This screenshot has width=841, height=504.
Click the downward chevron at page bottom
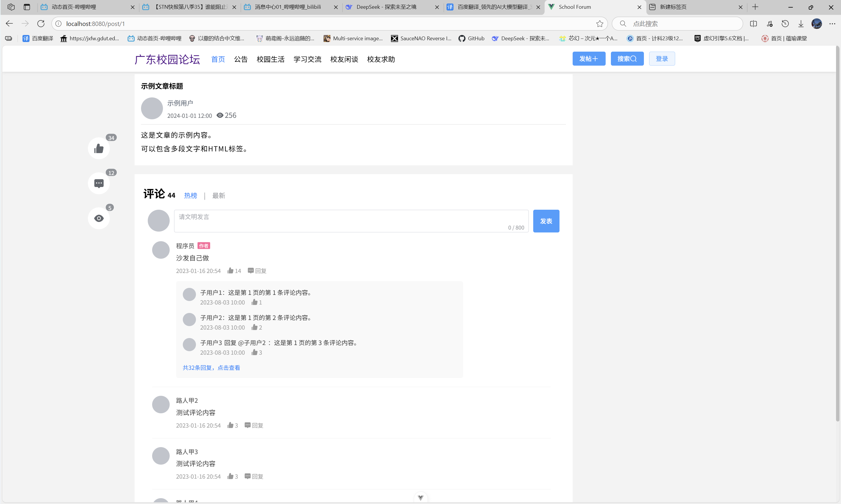pos(420,497)
